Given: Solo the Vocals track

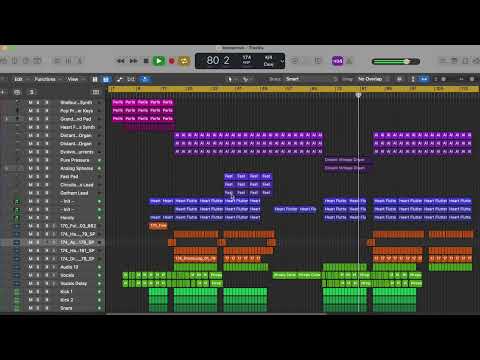Looking at the screenshot, I should click(x=38, y=275).
